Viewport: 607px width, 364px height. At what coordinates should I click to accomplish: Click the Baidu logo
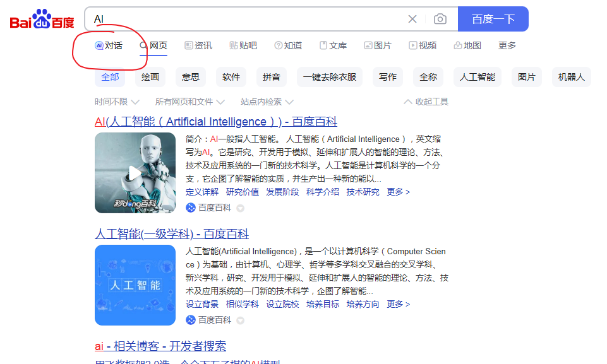pos(41,19)
